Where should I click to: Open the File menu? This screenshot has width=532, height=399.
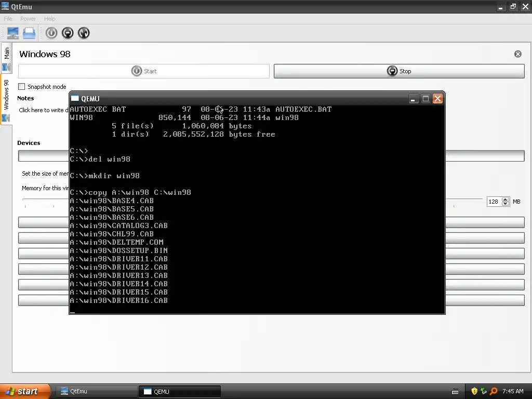click(x=8, y=19)
